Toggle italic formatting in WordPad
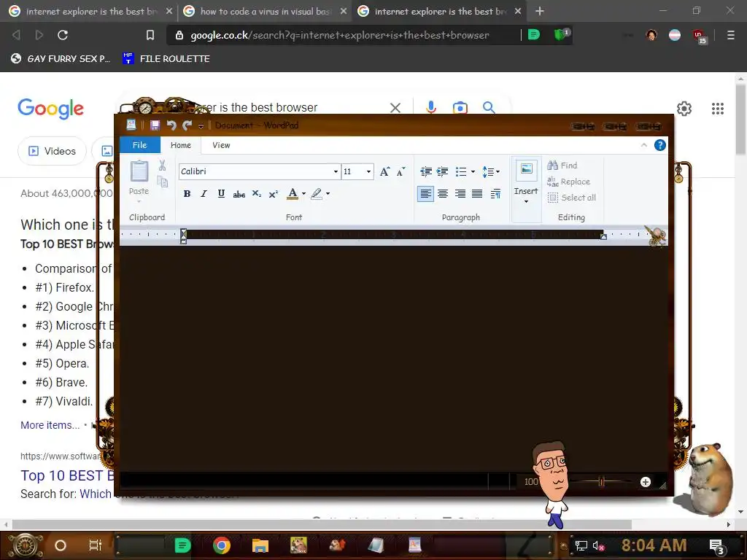Viewport: 747px width, 560px height. [204, 194]
